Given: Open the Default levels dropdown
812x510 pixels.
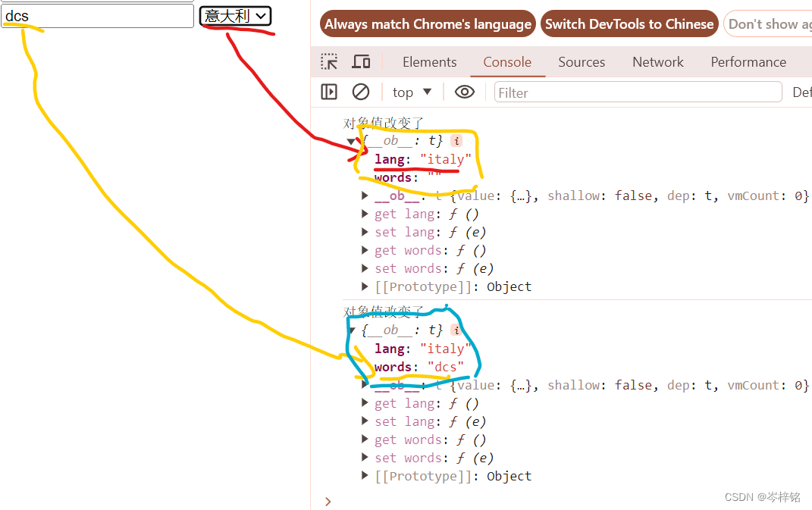Looking at the screenshot, I should coord(802,92).
